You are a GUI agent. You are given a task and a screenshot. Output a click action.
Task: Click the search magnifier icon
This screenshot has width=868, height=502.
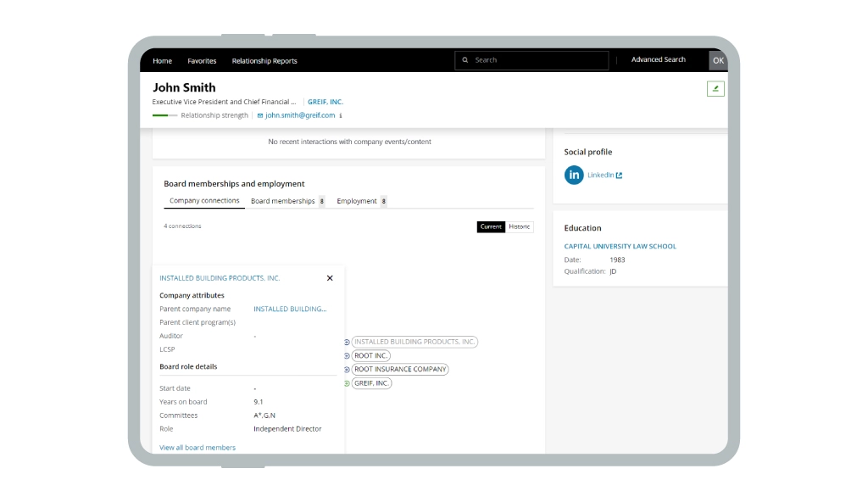tap(465, 60)
